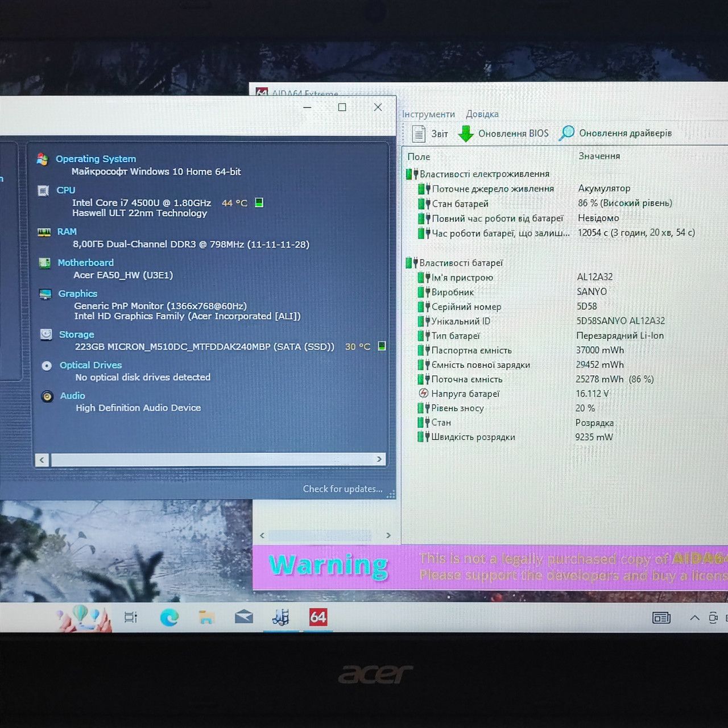Open the Довідка menu in AIDA64
728x728 pixels.
[x=482, y=114]
